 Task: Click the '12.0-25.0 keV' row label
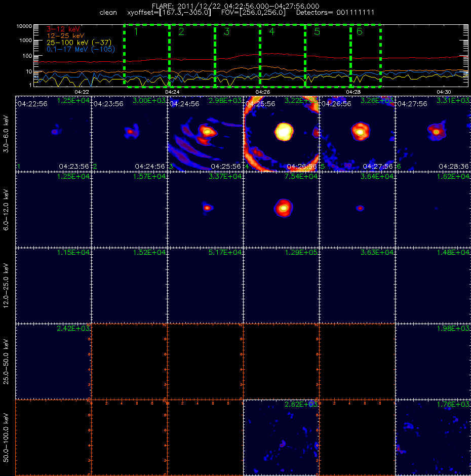pyautogui.click(x=6, y=286)
